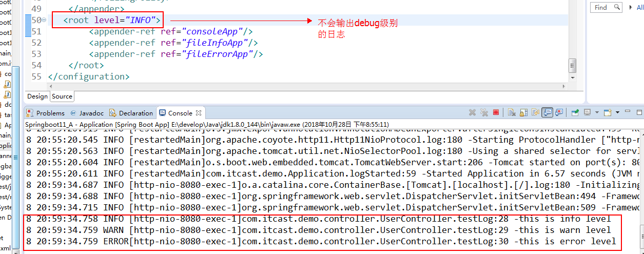Screen dimensions: 644x254
Task: Pin the current console
Action: click(x=575, y=112)
